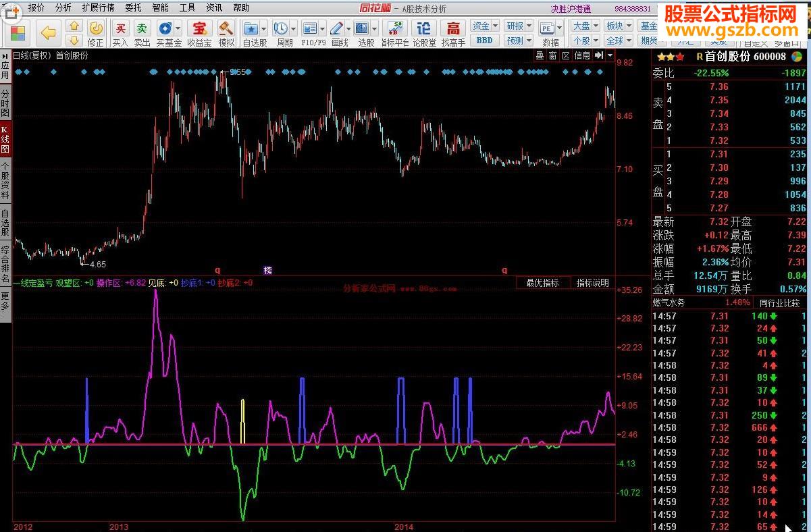Click the 燃气水务 sector label
Viewport: 811px width, 532px height.
pyautogui.click(x=669, y=303)
